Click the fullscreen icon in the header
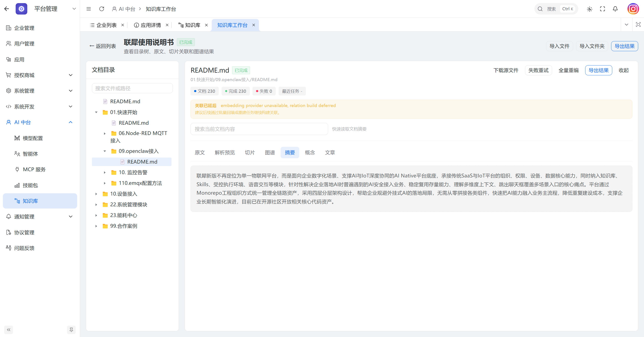This screenshot has height=337, width=644. [602, 9]
